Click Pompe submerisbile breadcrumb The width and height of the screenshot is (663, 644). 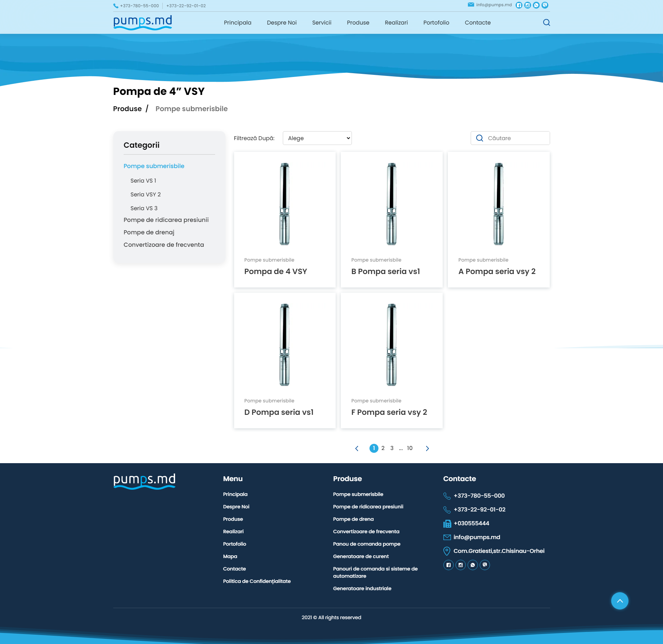tap(191, 109)
